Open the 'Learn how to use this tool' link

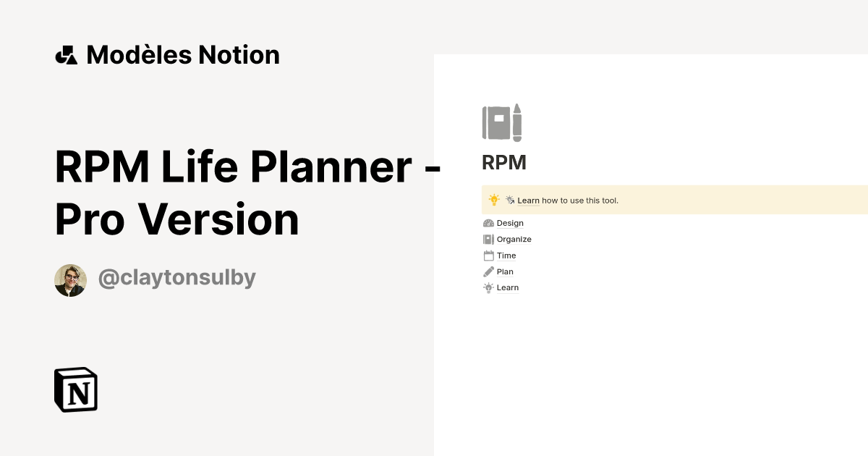528,200
